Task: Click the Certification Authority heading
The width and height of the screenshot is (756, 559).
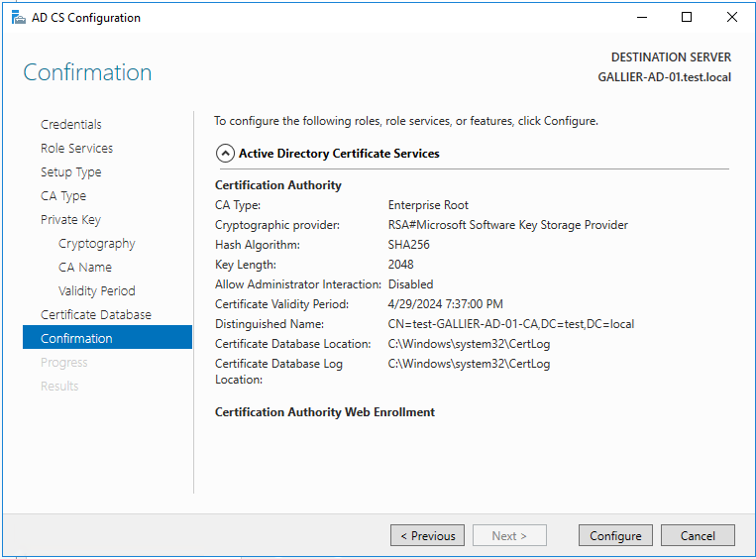Action: pos(278,185)
